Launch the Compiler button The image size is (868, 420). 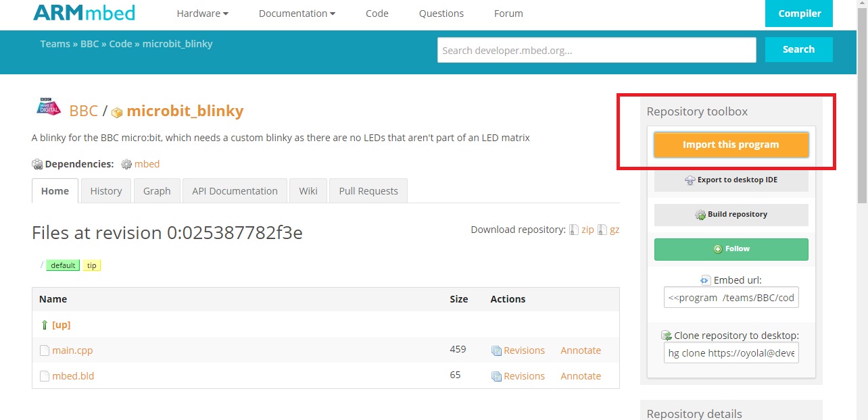coord(799,14)
